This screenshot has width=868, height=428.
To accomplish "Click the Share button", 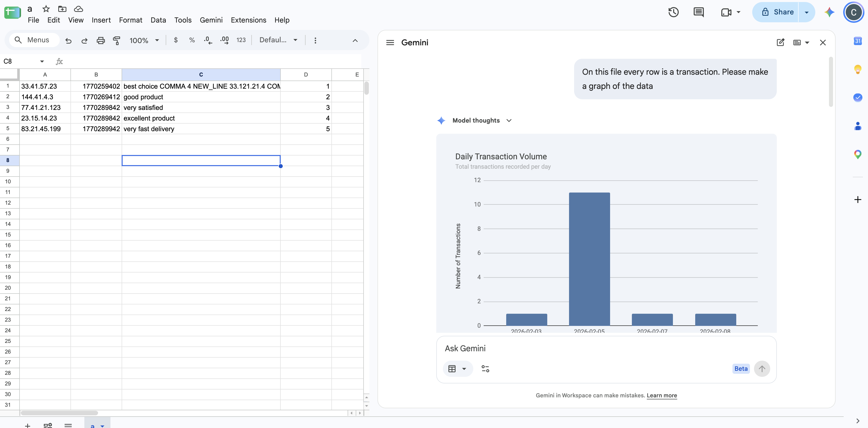I will click(776, 12).
